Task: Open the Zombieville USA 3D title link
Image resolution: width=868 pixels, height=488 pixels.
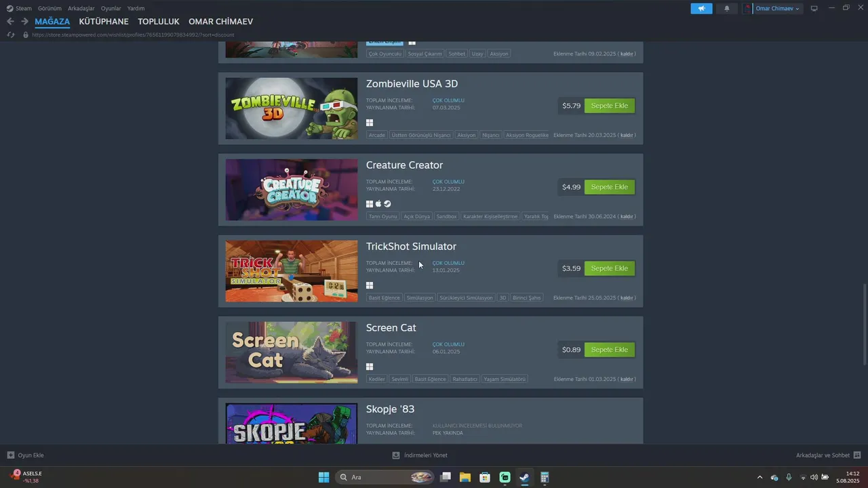Action: coord(412,84)
